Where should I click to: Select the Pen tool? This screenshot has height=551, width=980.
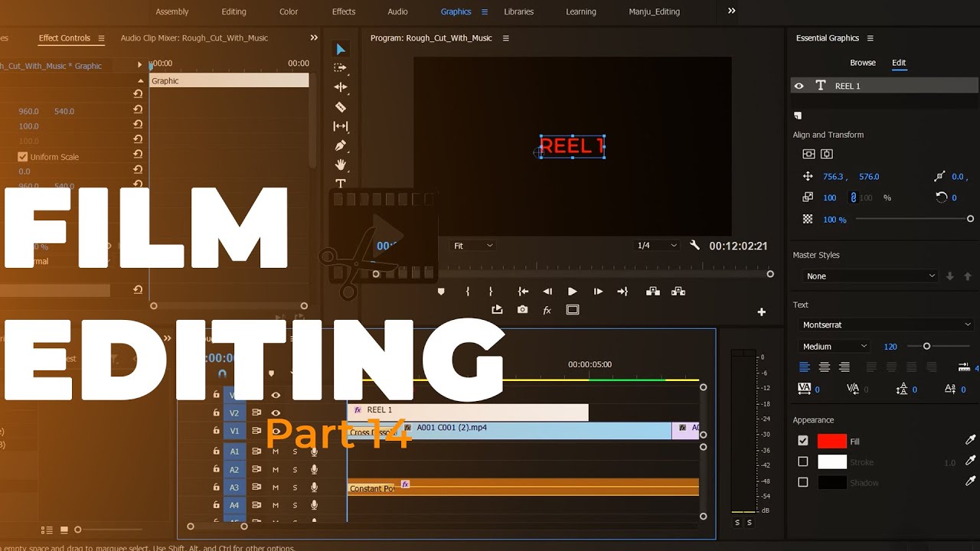[x=341, y=145]
